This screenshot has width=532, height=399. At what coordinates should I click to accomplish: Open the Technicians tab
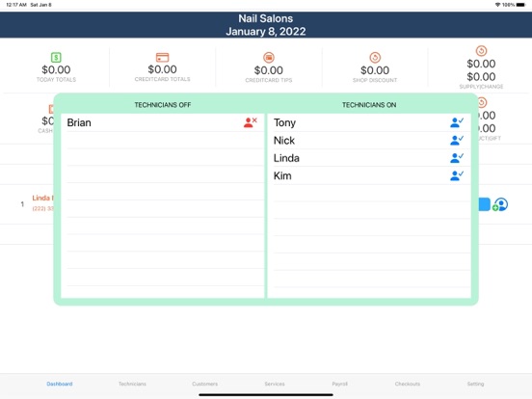pos(132,384)
